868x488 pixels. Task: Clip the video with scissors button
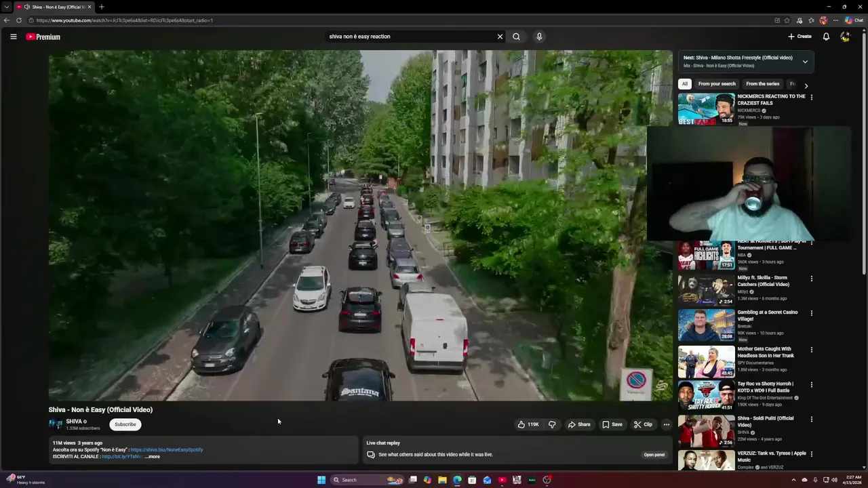[x=643, y=424]
